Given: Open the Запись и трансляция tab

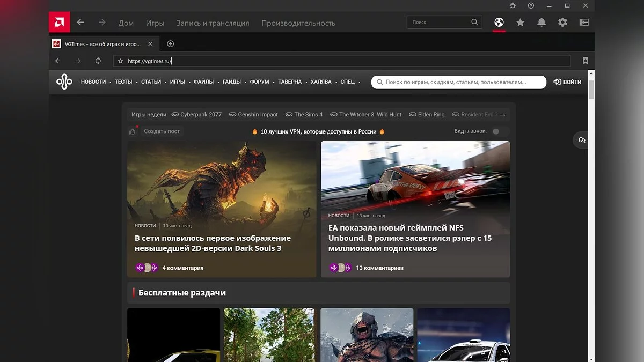Looking at the screenshot, I should coord(213,23).
